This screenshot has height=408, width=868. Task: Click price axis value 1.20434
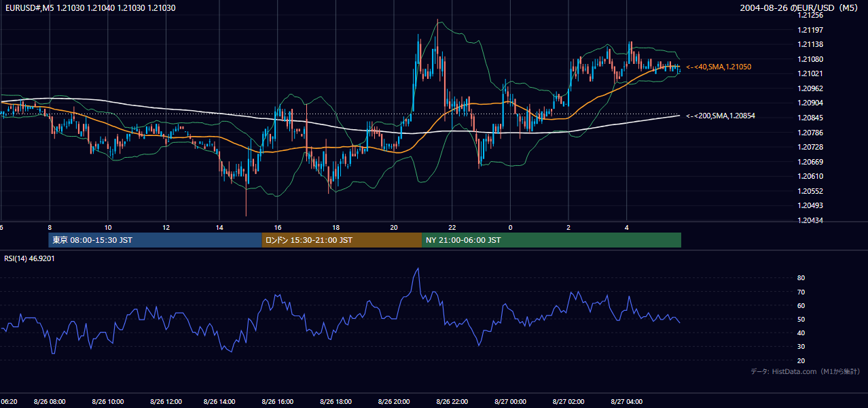coord(811,220)
